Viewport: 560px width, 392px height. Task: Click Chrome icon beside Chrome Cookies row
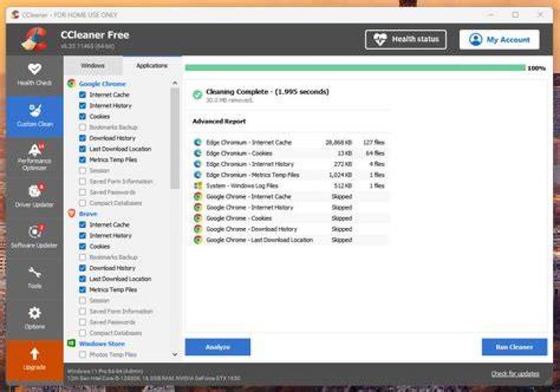tap(198, 218)
